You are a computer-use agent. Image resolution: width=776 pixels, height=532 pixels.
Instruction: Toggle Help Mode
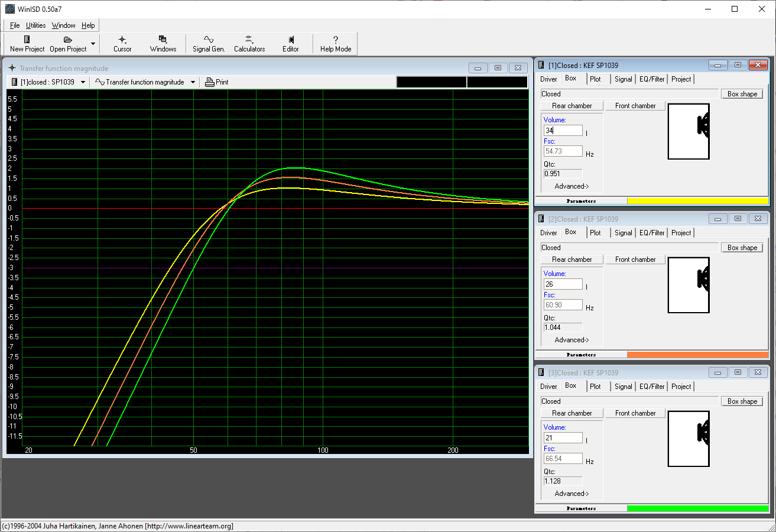(336, 44)
